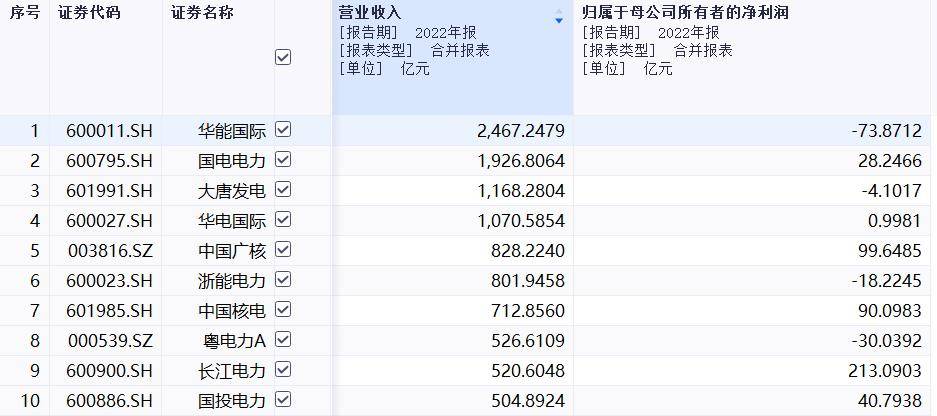Click net profit value 213.0903
937x416 pixels.
[x=885, y=371]
